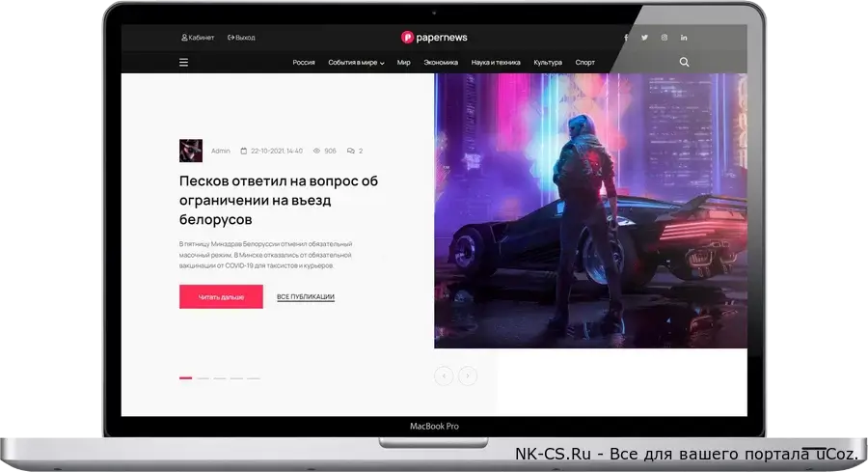Click the date text 22-10-2021 14:40
Viewport: 868px width, 472px height.
[x=277, y=151]
